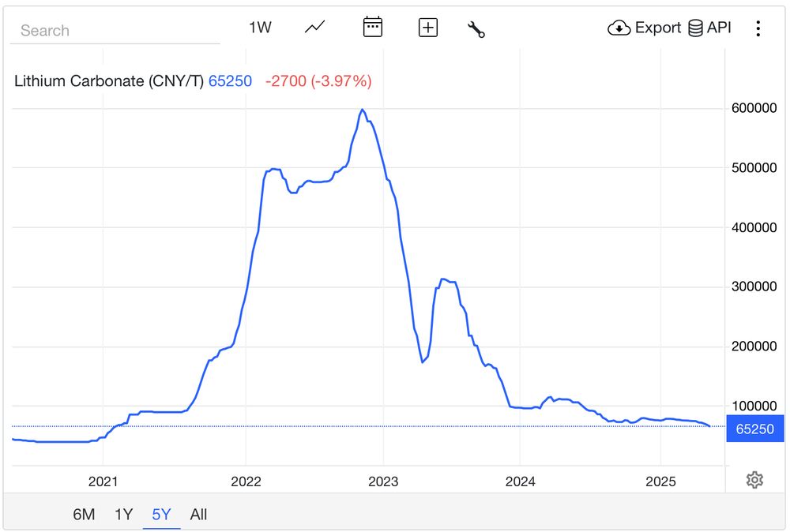
Task: Open the chart settings gear icon
Action: (754, 480)
